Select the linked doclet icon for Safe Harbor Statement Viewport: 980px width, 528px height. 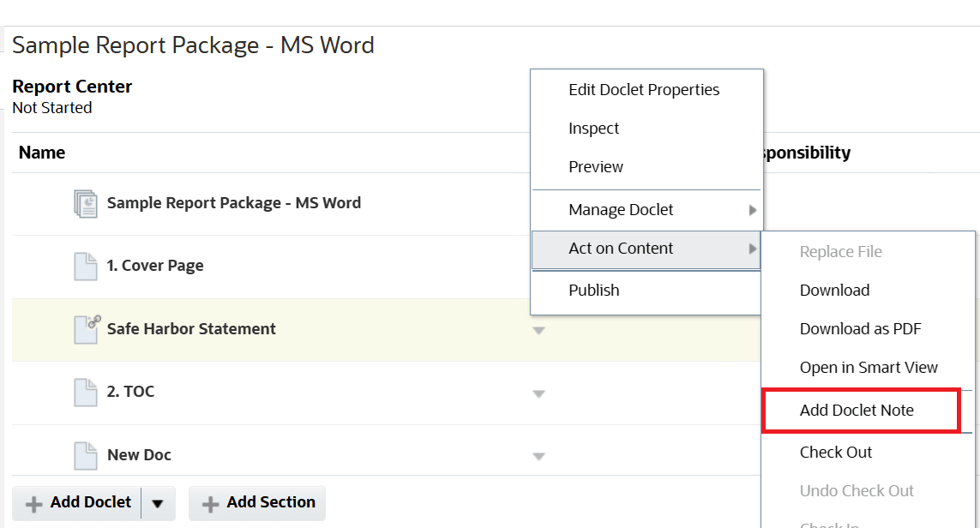coord(85,328)
